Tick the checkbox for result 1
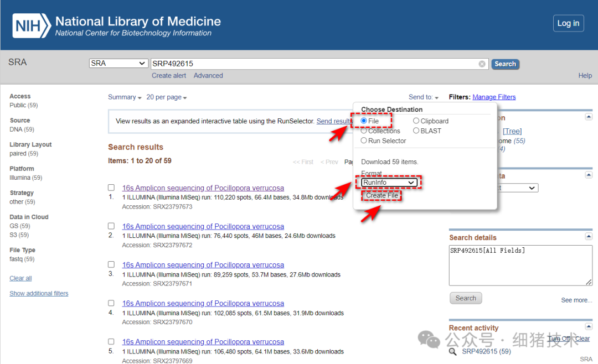Image resolution: width=598 pixels, height=364 pixels. (x=111, y=188)
